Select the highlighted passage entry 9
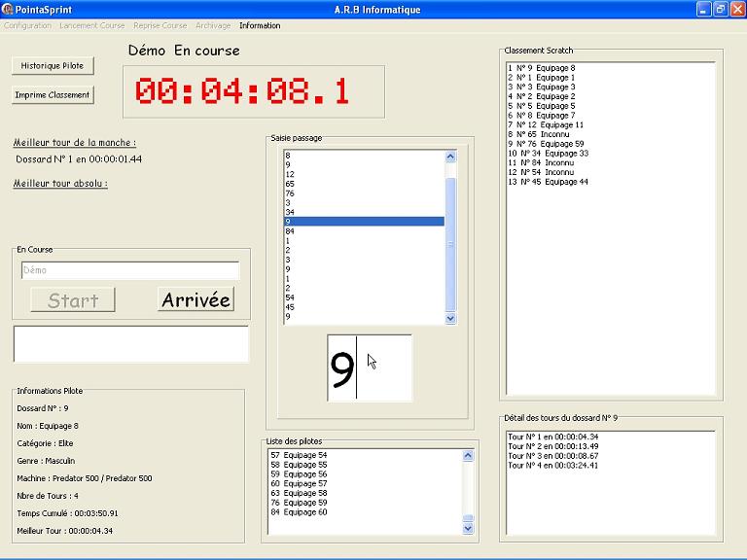The height and width of the screenshot is (560, 747). pyautogui.click(x=364, y=222)
